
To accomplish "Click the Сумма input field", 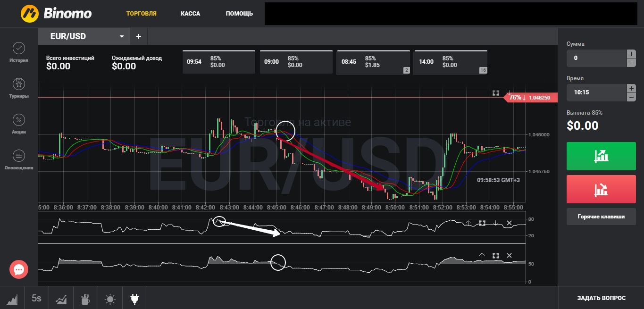I will [x=596, y=58].
